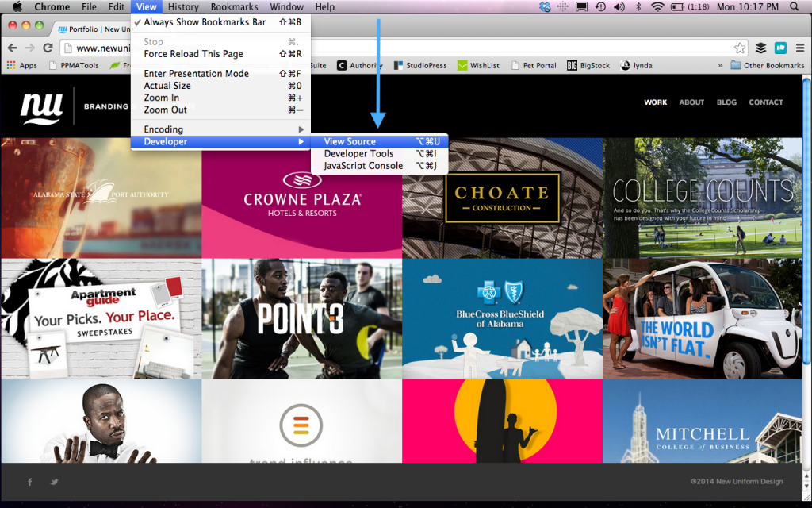Expand the Developer submenu
Image resolution: width=812 pixels, height=508 pixels.
point(220,141)
